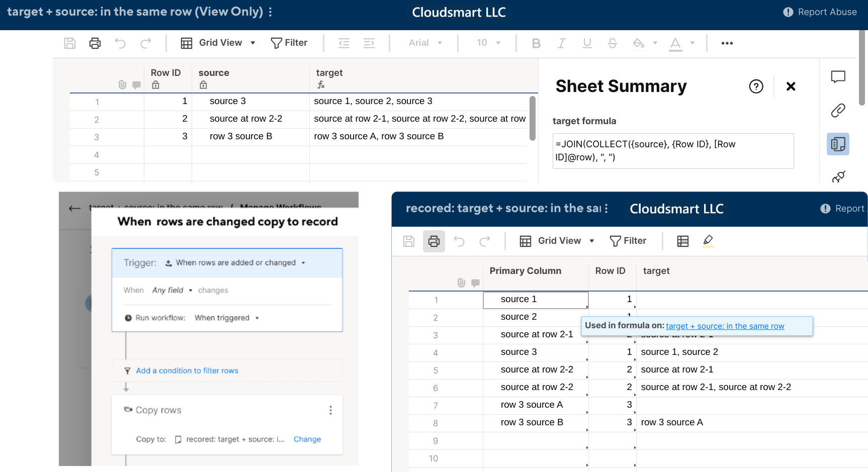Select cell 'source at row 2-2' in top sheet
Image resolution: width=868 pixels, height=472 pixels.
[x=250, y=119]
